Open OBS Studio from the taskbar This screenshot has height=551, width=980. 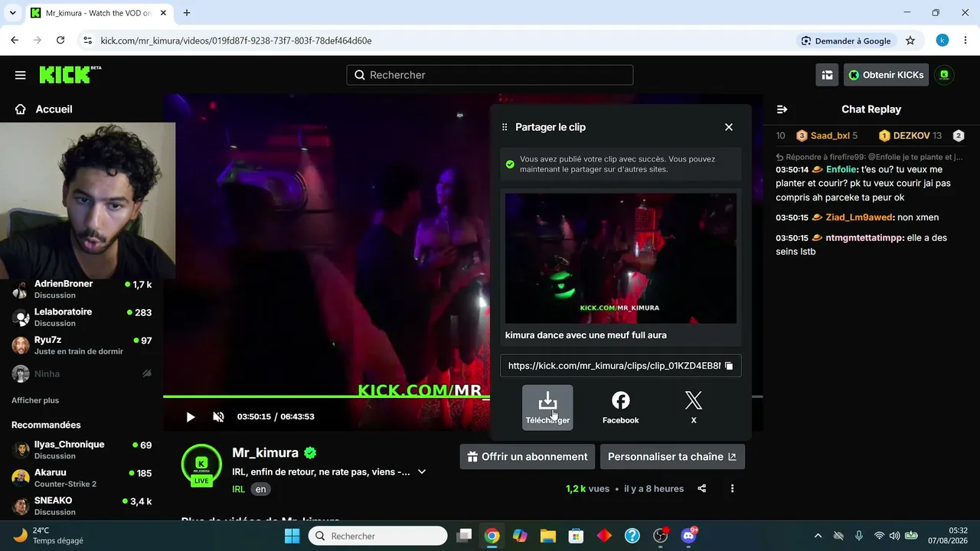pos(660,536)
